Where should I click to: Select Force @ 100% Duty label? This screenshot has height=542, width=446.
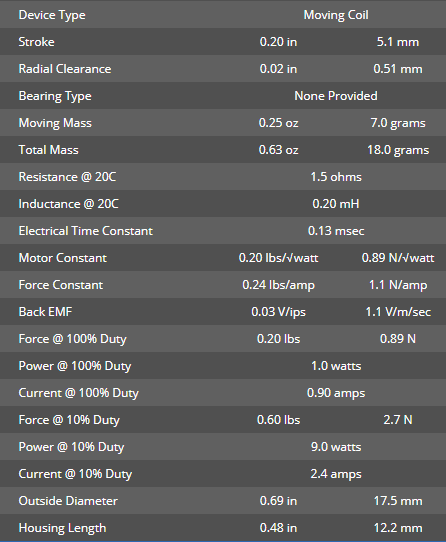72,339
